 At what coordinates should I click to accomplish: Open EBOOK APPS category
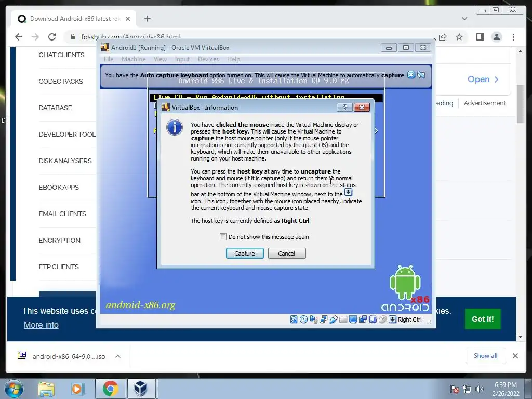coord(59,187)
